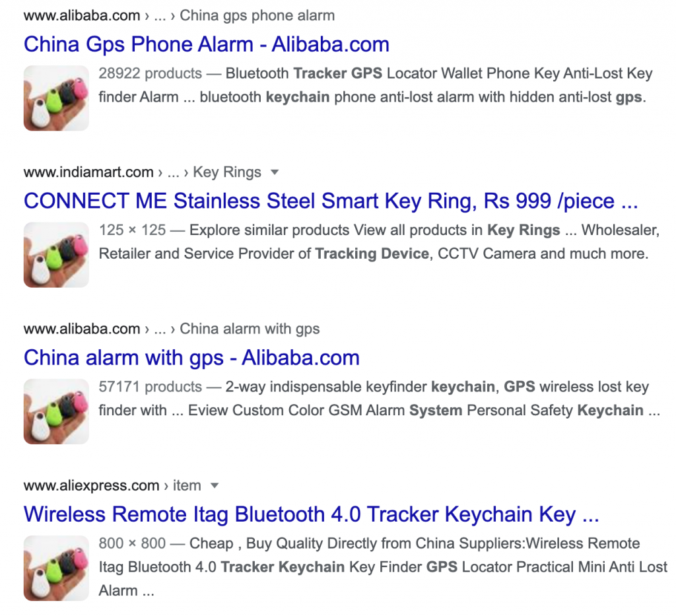The image size is (676, 616).
Task: Open Wireless Remote Itag Bluetooth Tracker link
Action: click(312, 515)
